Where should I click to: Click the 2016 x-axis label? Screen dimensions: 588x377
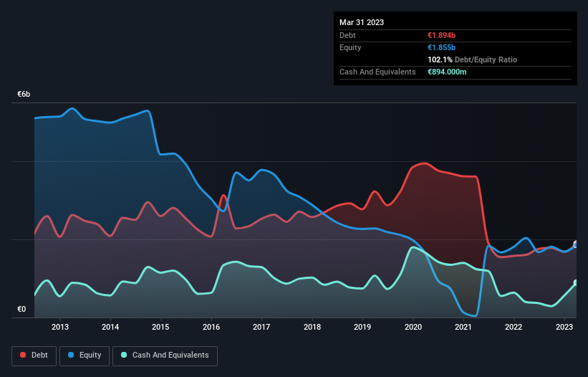pos(211,327)
